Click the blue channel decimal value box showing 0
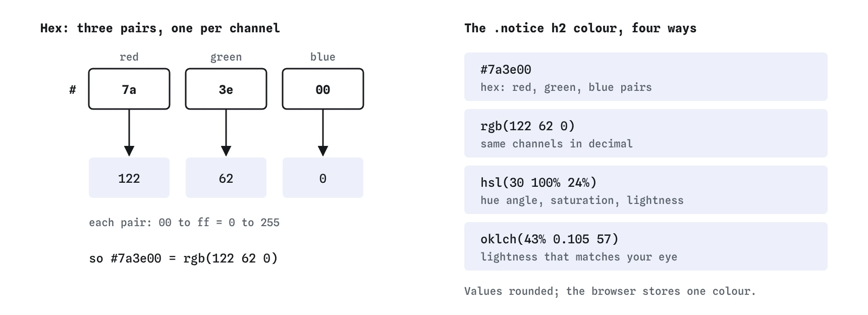This screenshot has height=315, width=868. (323, 178)
